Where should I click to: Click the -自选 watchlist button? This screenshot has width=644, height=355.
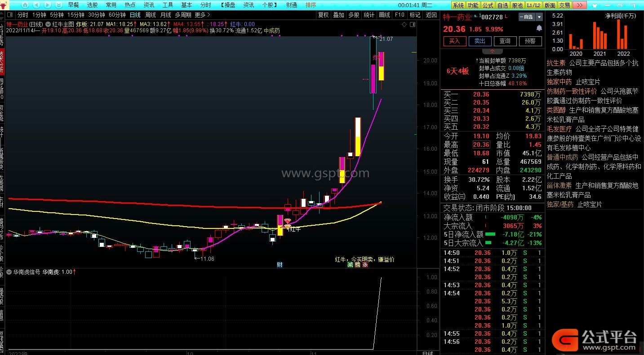coord(527,17)
